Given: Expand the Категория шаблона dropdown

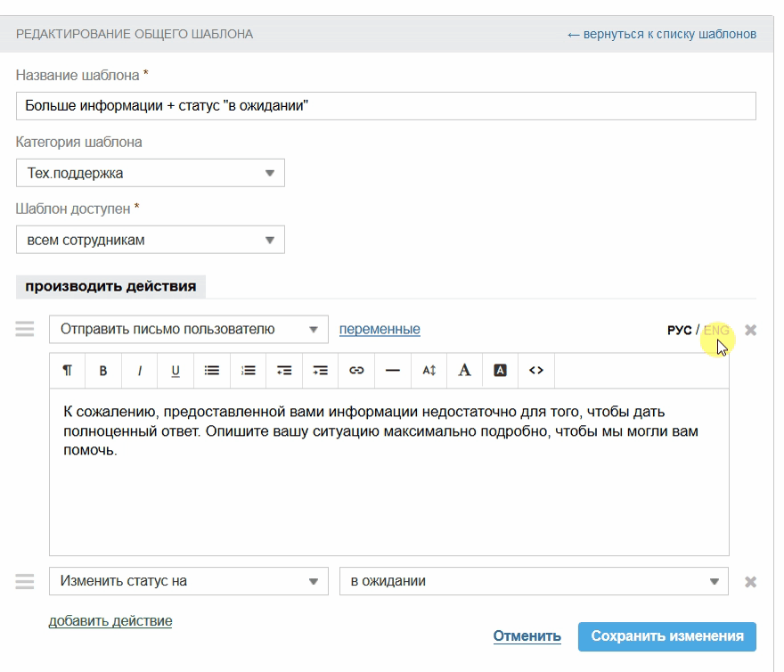Looking at the screenshot, I should pos(151,173).
